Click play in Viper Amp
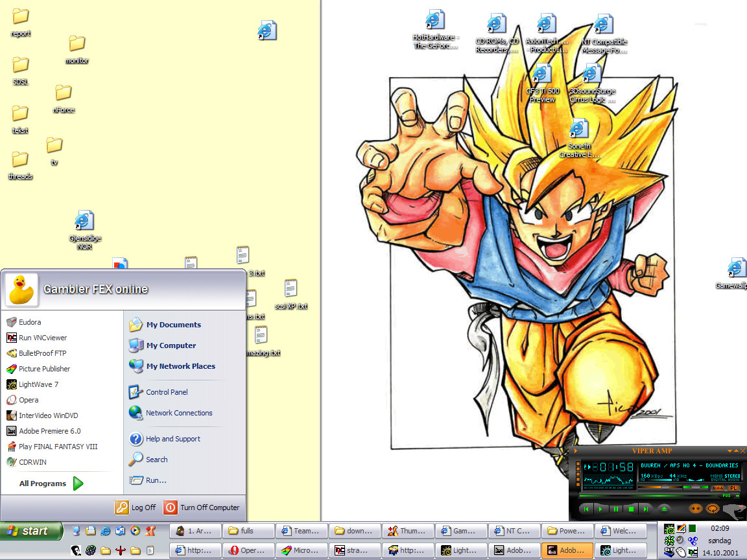Image resolution: width=747 pixels, height=560 pixels. 600,509
